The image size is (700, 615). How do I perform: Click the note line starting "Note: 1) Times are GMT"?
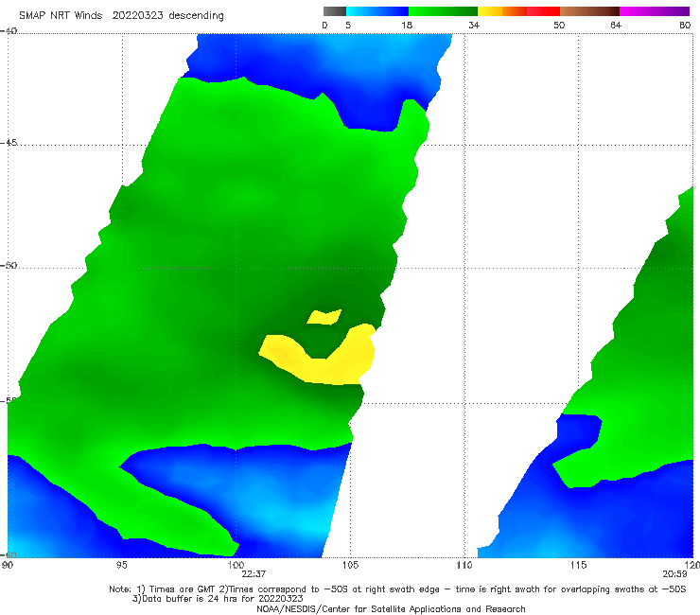[397, 589]
